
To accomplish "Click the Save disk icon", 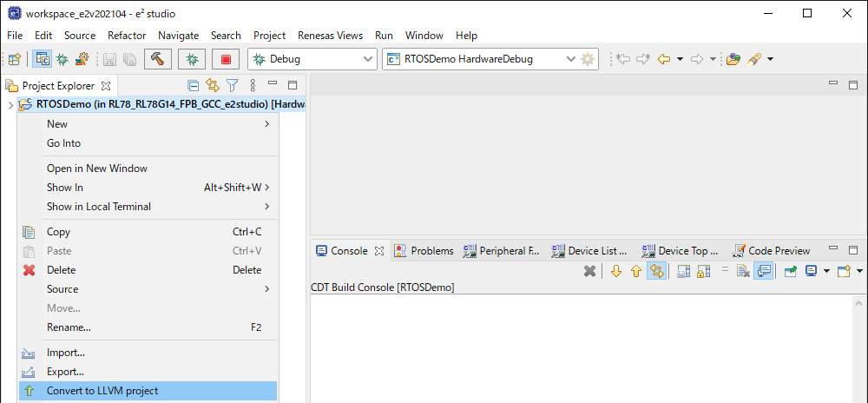I will point(109,59).
